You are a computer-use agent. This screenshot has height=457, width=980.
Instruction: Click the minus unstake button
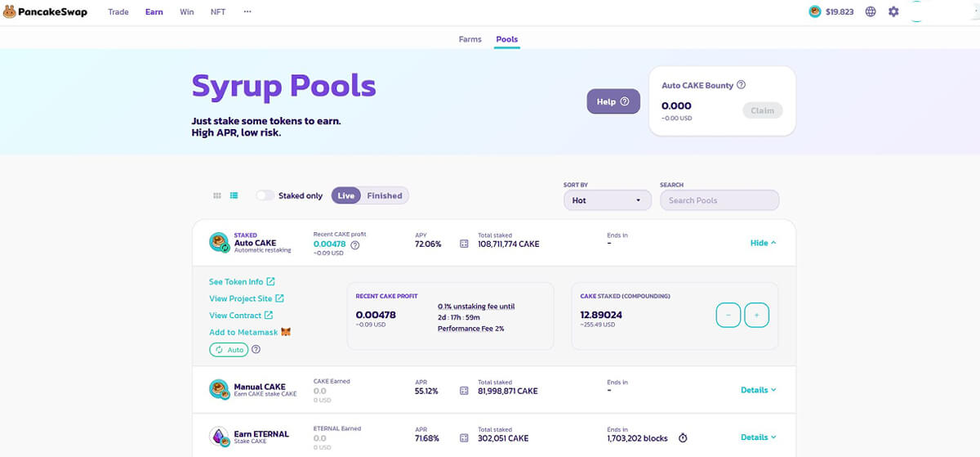point(728,315)
